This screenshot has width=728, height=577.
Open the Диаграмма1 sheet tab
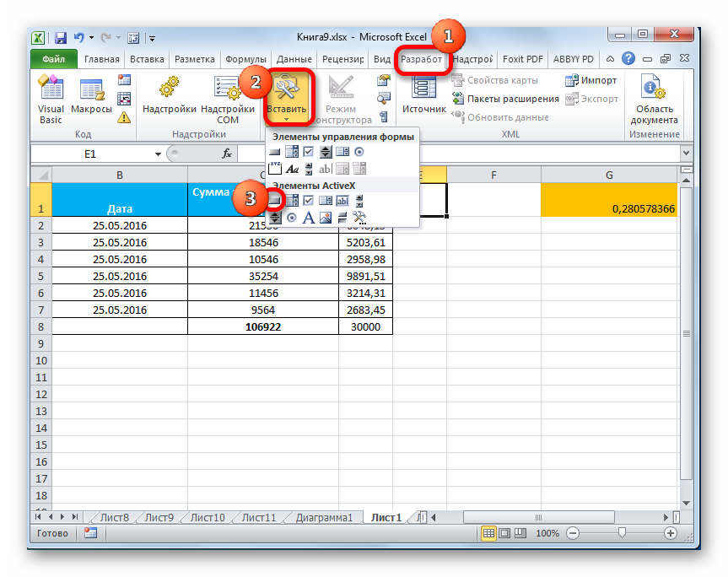(325, 517)
